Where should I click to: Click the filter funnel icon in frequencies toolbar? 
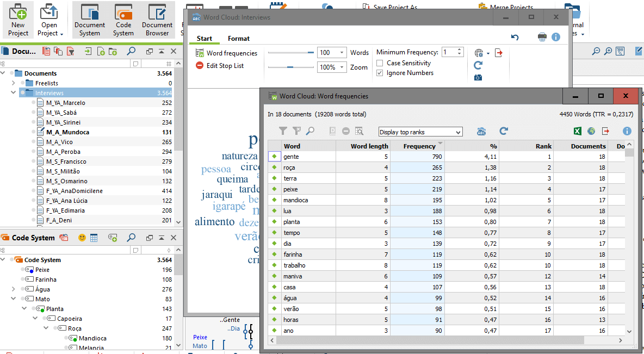[x=283, y=131]
